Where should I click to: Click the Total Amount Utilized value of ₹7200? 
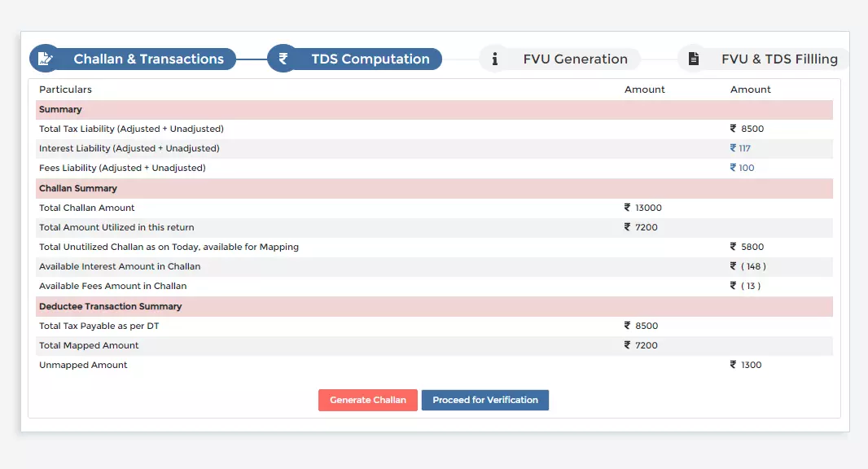pos(642,227)
